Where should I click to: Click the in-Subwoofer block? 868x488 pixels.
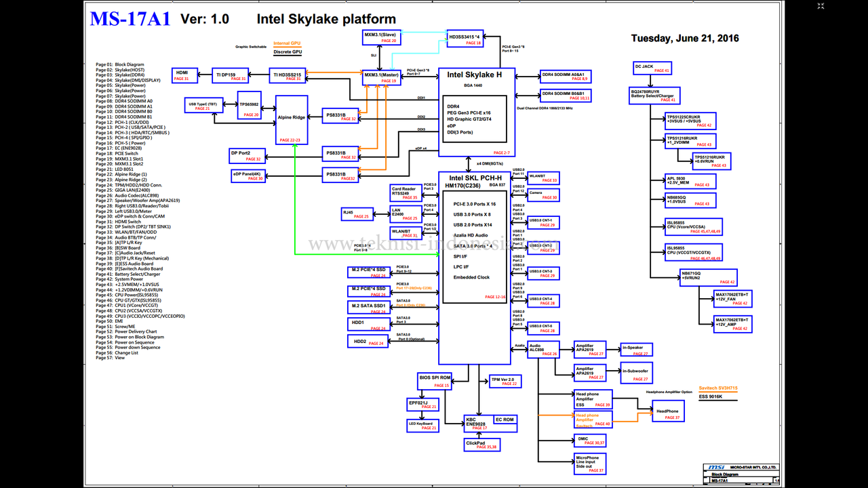coord(637,374)
